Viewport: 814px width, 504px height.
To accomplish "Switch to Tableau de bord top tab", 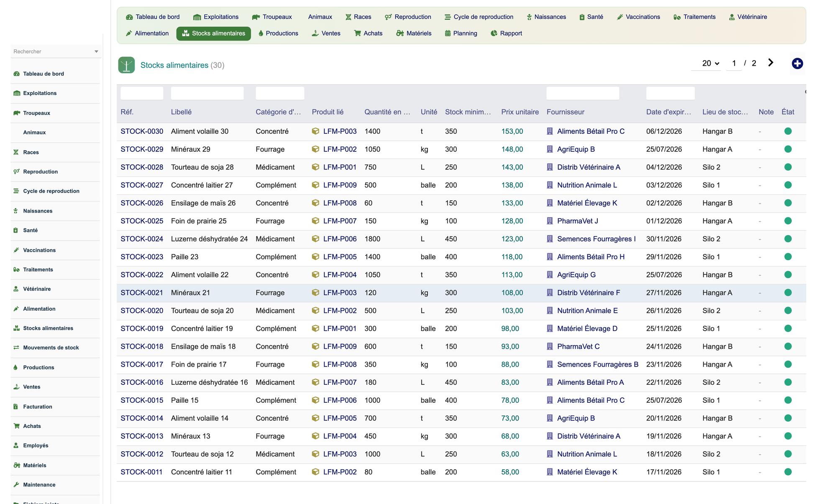I will tap(153, 17).
